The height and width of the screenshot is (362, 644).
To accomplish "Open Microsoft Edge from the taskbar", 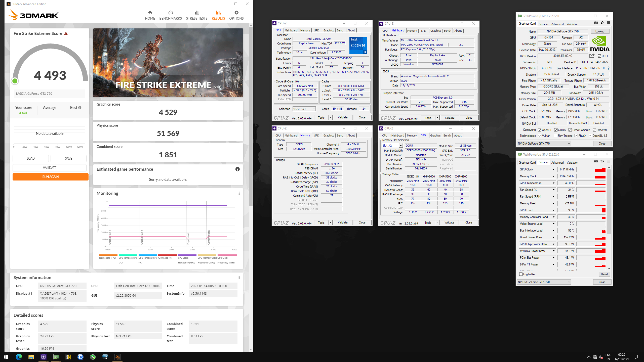I will 19,357.
